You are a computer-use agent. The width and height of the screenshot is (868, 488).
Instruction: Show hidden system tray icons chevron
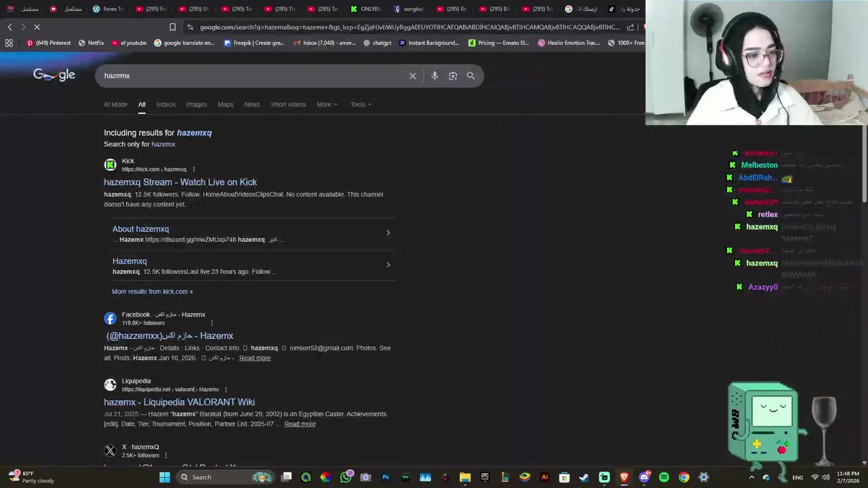click(751, 477)
